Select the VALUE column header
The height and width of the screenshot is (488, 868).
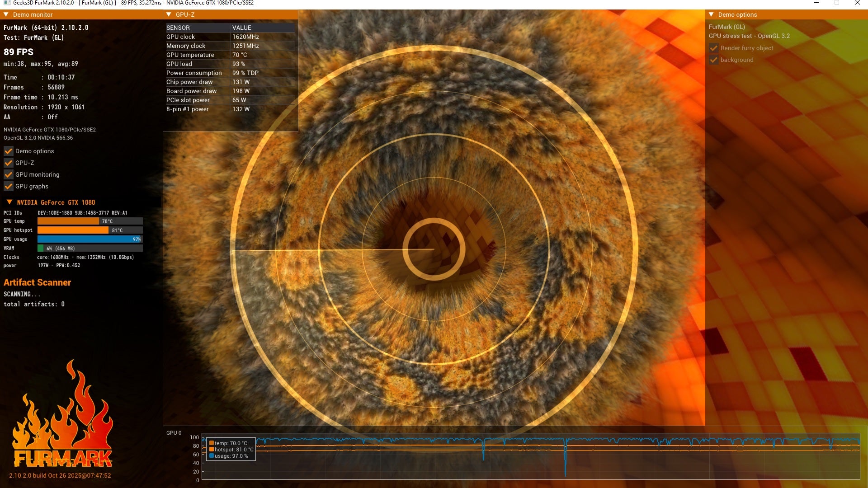[242, 28]
